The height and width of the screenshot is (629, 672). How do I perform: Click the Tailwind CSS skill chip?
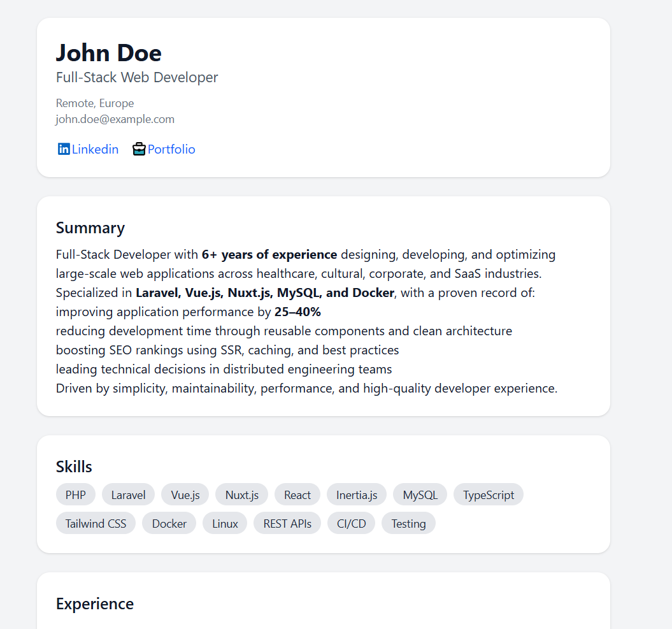(96, 523)
